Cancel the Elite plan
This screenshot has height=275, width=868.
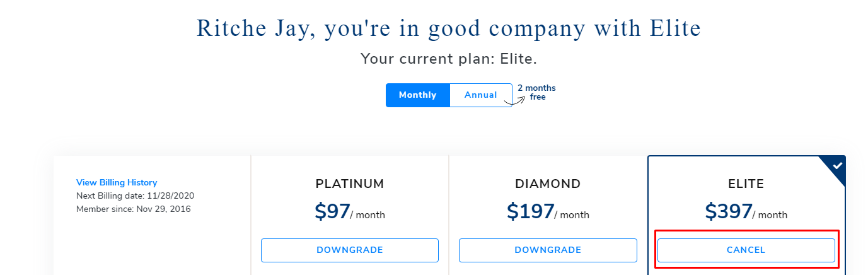click(746, 250)
